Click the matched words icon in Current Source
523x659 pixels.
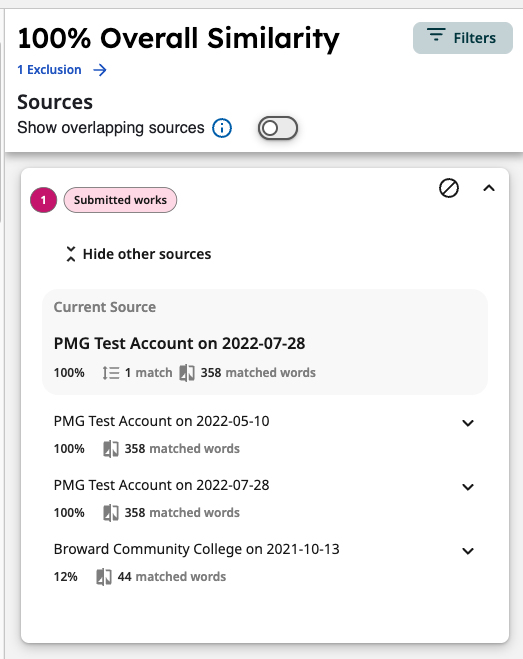click(x=187, y=373)
